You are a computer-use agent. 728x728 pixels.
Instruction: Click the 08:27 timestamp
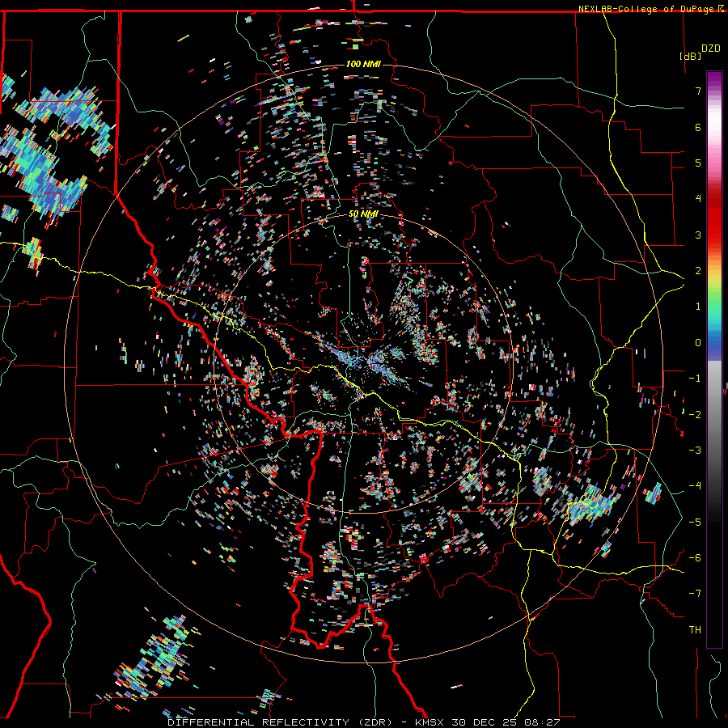click(542, 722)
